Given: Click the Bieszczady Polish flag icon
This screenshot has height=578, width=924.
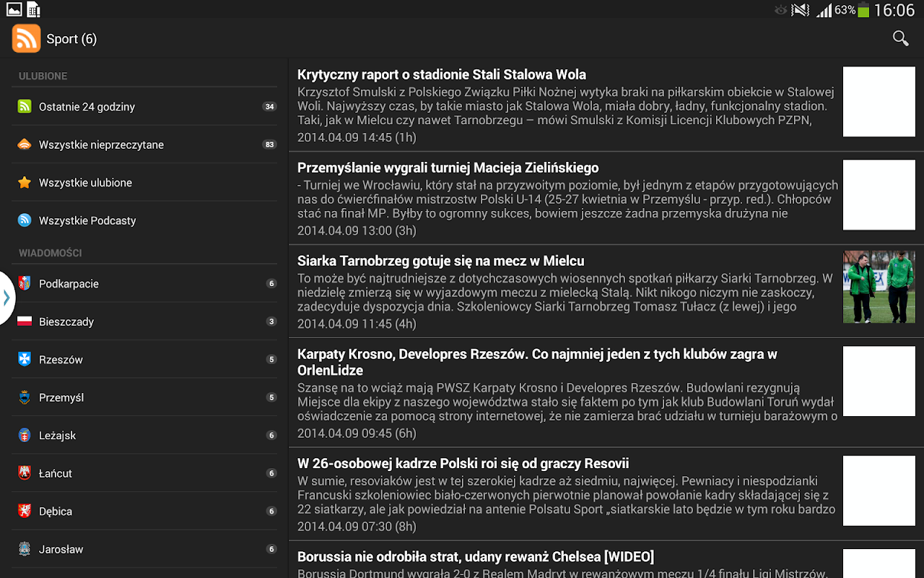Looking at the screenshot, I should 25,322.
